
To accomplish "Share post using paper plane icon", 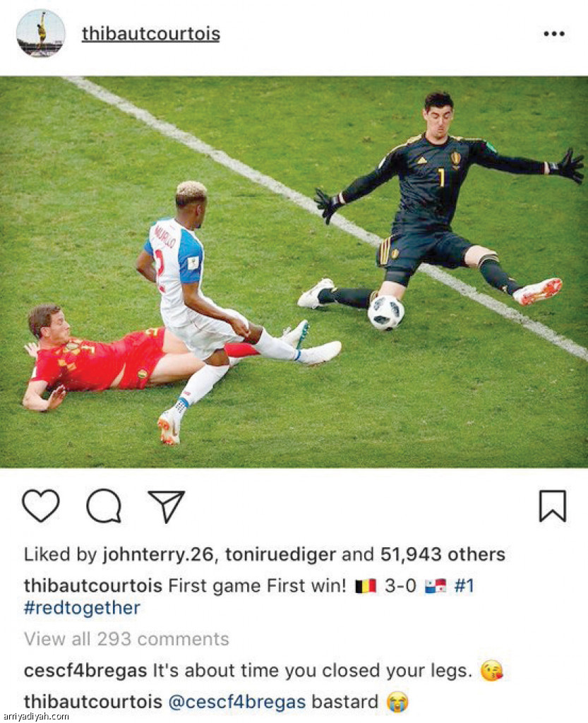I will [x=167, y=506].
